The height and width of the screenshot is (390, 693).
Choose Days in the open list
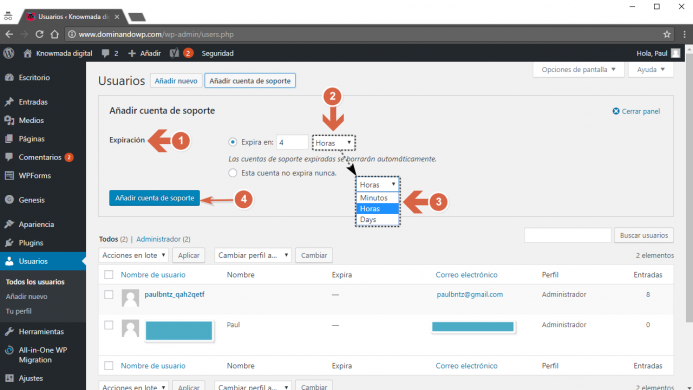click(377, 219)
